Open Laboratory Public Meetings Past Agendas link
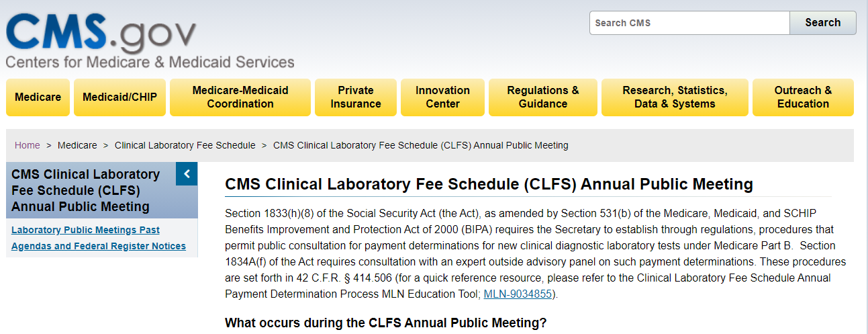Viewport: 868px width, 334px height. click(x=99, y=238)
